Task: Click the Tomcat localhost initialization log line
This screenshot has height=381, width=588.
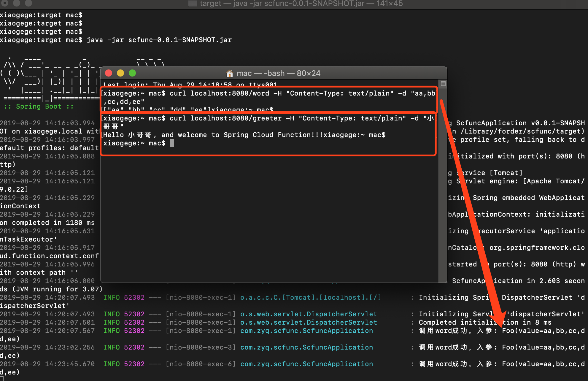Action: pos(309,297)
